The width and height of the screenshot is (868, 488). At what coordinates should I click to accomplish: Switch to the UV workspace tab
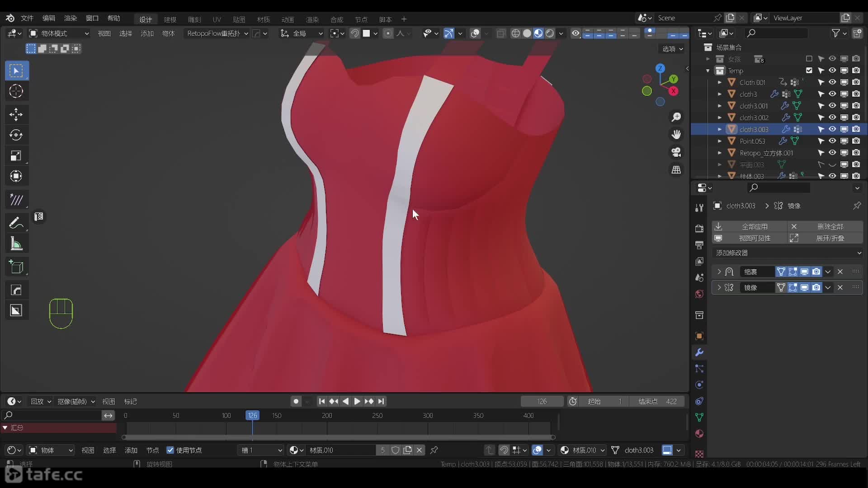[217, 19]
